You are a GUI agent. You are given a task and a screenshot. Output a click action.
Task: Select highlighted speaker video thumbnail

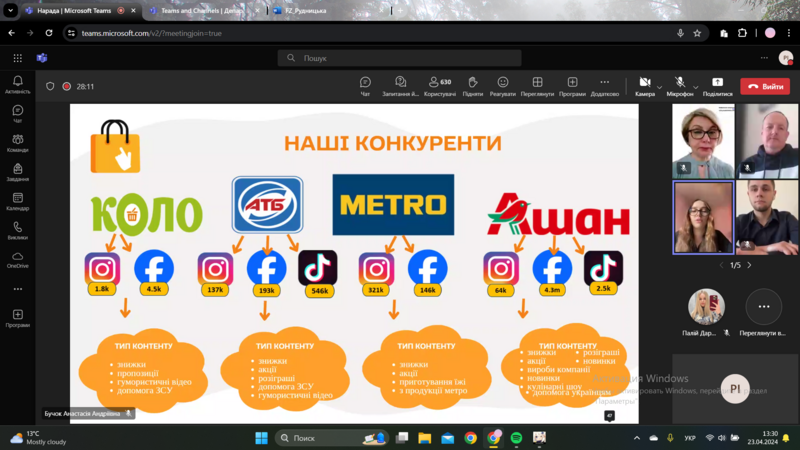tap(703, 217)
